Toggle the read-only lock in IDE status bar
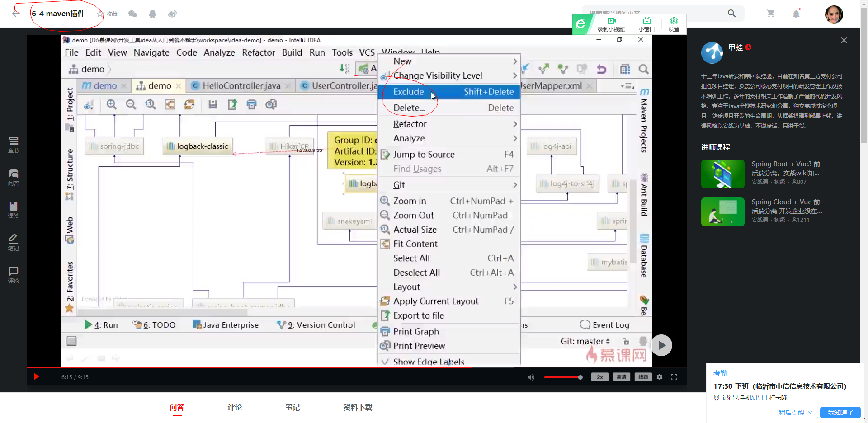 pos(626,341)
